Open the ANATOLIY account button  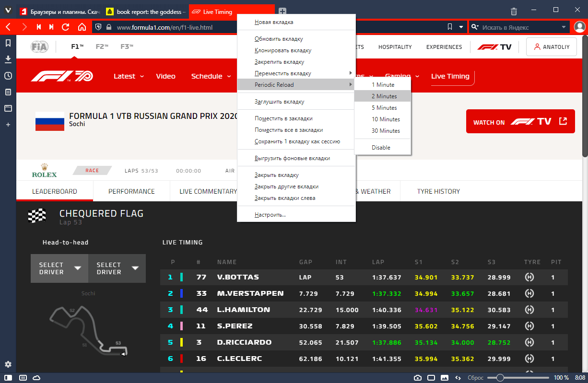pos(552,47)
